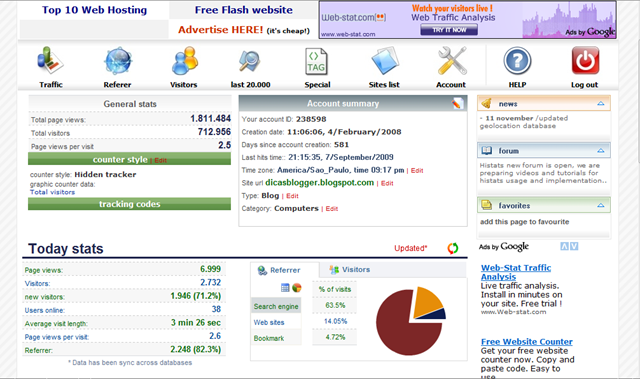This screenshot has height=379, width=640.
Task: Click the Updated* status text
Action: tap(411, 248)
